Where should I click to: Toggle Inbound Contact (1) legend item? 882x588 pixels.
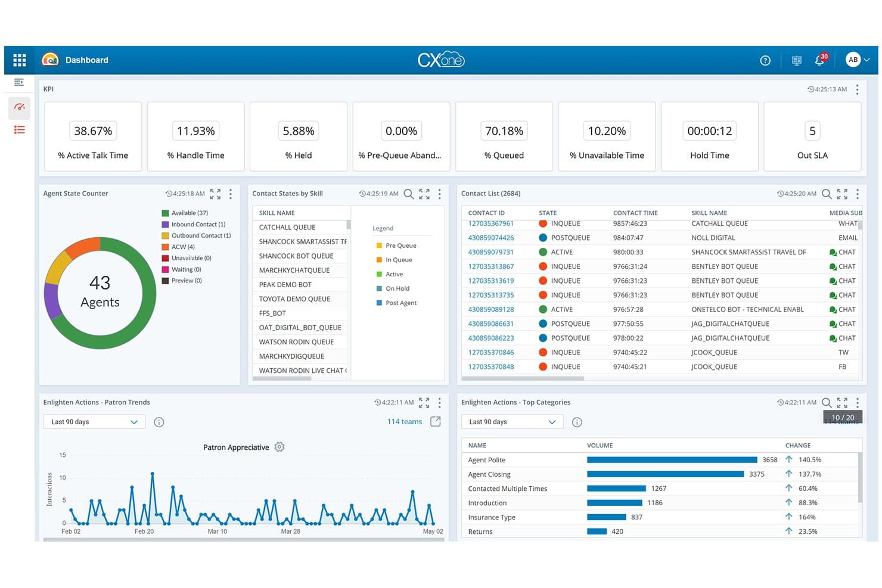point(194,224)
